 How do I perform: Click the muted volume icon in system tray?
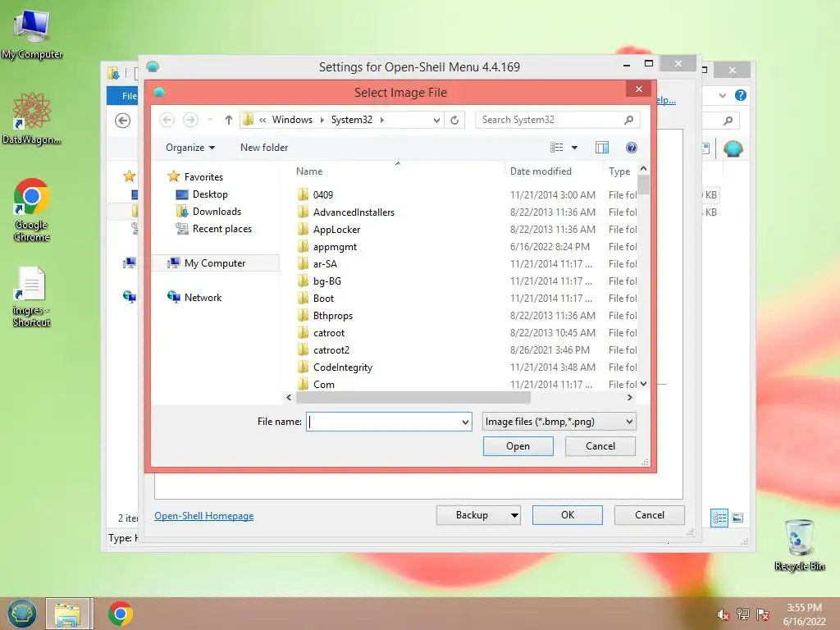tap(723, 614)
